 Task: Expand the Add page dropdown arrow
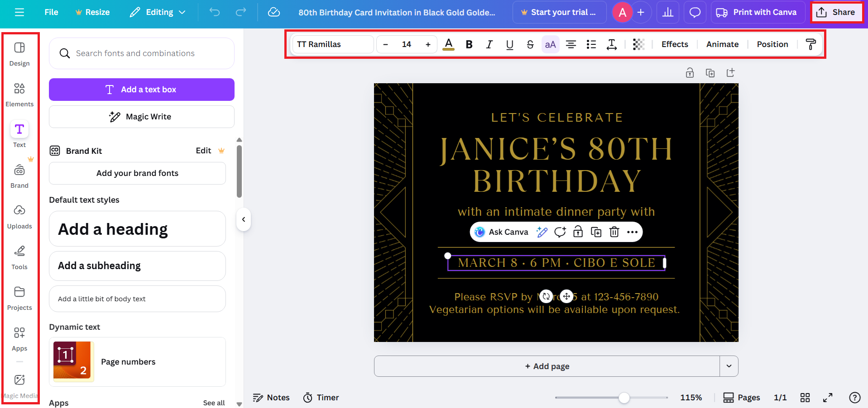[x=729, y=366]
